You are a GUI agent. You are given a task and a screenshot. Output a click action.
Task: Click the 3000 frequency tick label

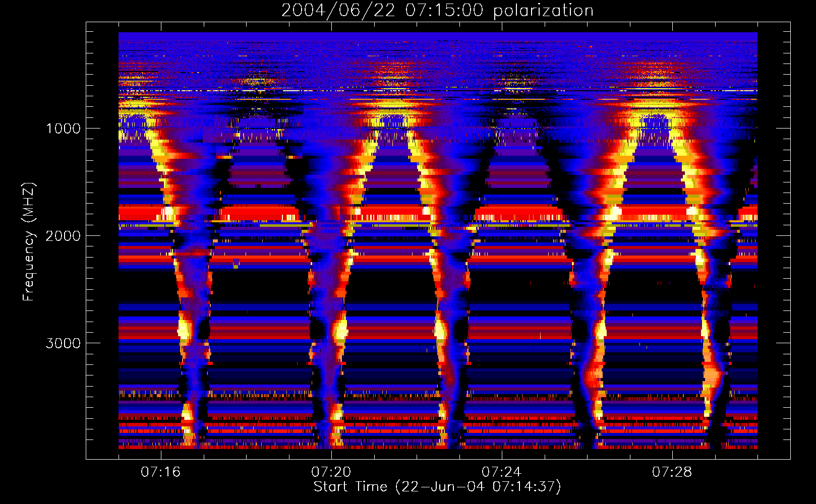point(63,343)
